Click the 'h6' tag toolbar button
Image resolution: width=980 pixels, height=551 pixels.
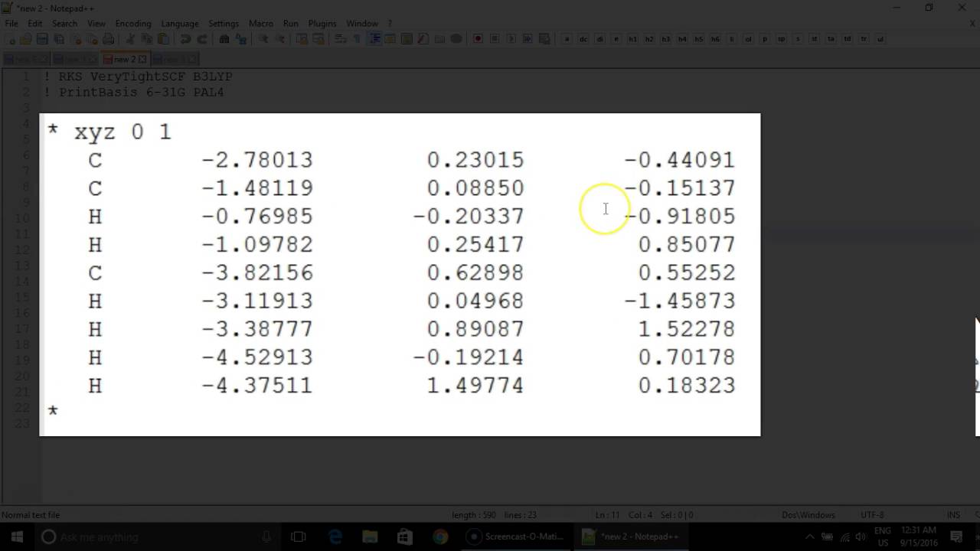(x=715, y=39)
